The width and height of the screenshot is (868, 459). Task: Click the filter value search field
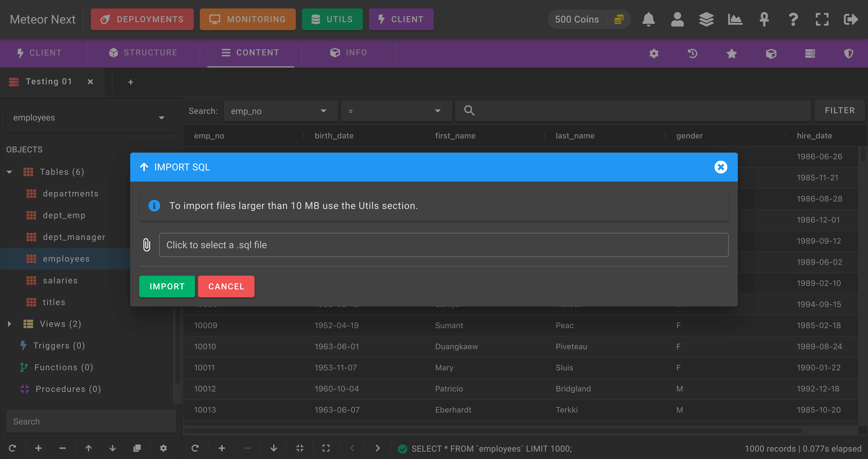point(633,111)
